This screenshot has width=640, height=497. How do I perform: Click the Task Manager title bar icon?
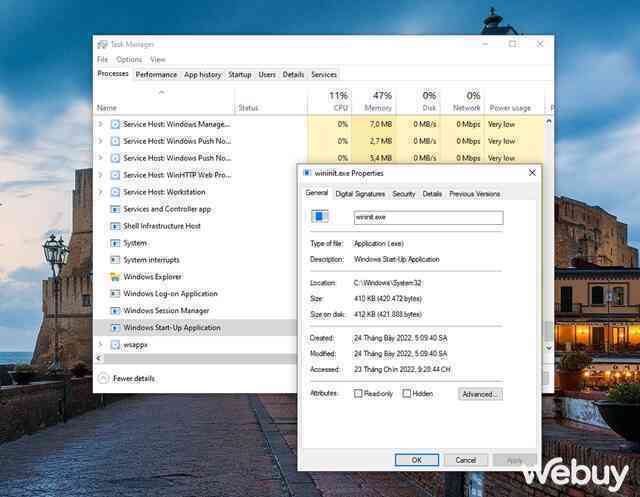(x=102, y=44)
